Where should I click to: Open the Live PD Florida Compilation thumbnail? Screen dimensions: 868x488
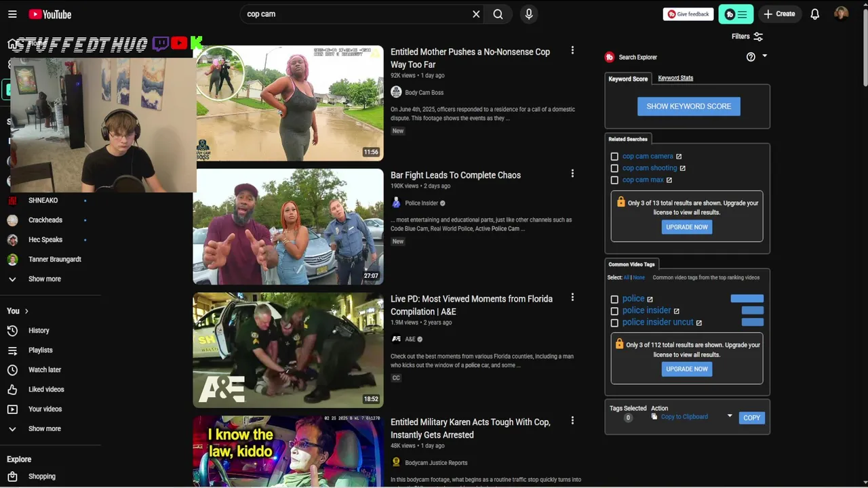[288, 350]
